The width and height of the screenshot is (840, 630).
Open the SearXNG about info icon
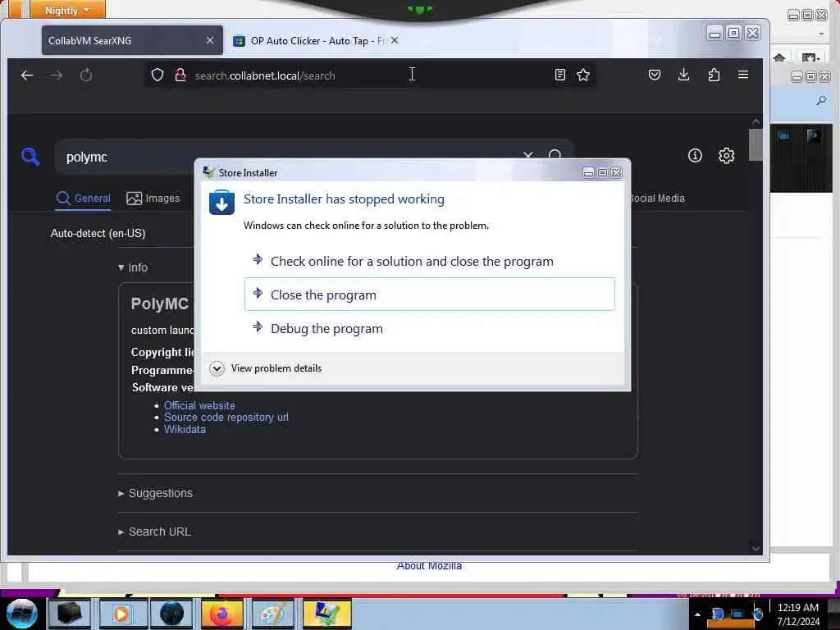[x=695, y=156]
